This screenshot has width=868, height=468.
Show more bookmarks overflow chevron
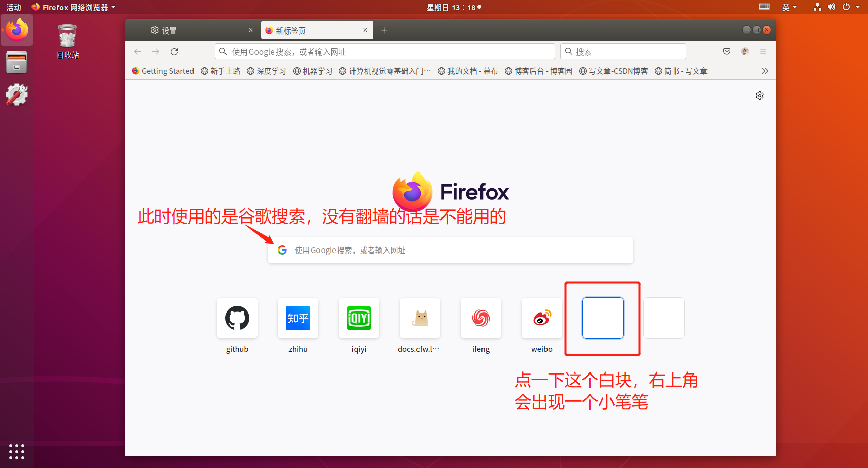pos(765,71)
